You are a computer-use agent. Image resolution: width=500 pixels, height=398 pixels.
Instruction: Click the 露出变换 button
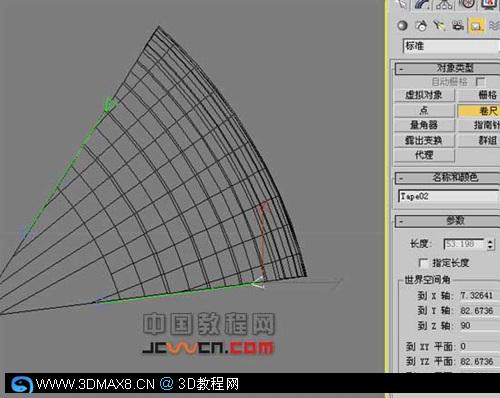click(x=424, y=140)
